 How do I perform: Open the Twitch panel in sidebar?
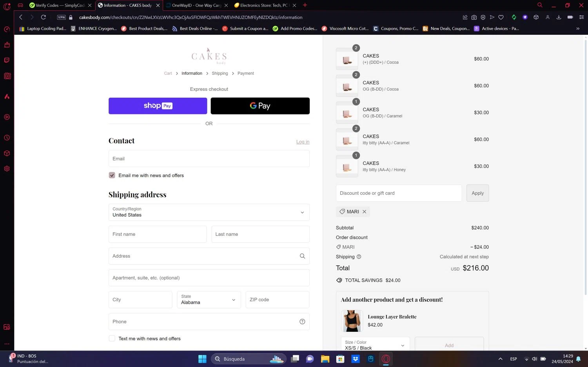[x=7, y=60]
